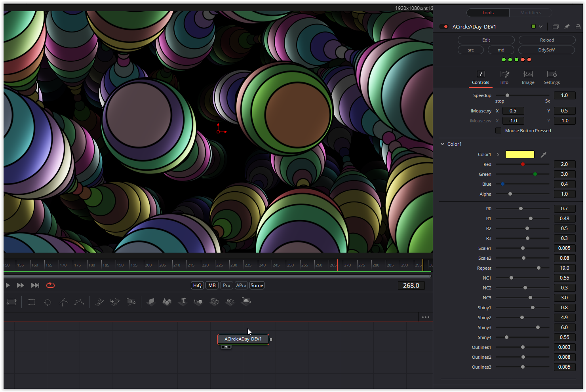This screenshot has height=392, width=586.
Task: Click the Blue channel slider handle
Action: pyautogui.click(x=502, y=184)
